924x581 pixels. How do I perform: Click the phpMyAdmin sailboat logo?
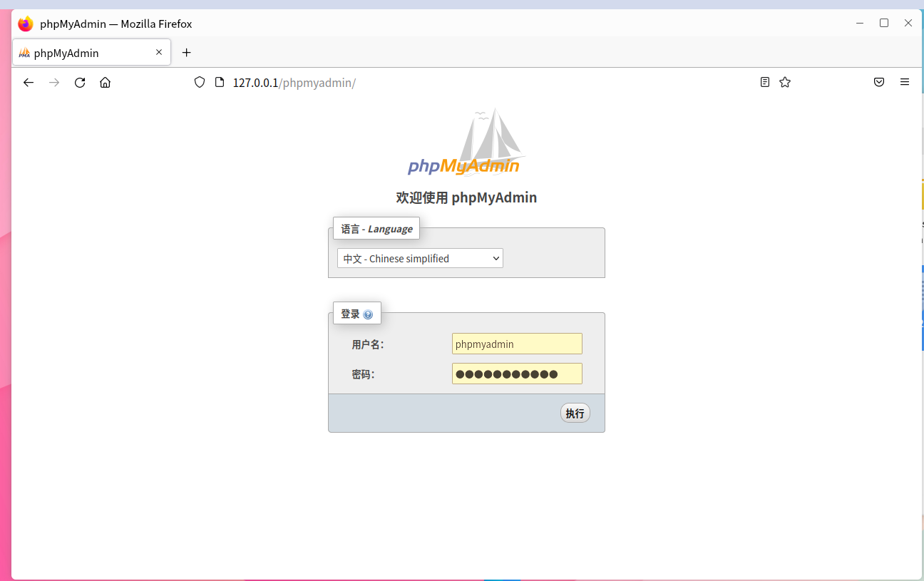pyautogui.click(x=466, y=143)
